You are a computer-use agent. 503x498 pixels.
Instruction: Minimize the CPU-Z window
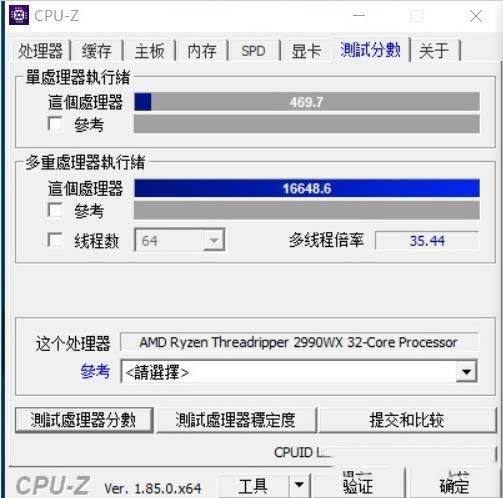[359, 16]
